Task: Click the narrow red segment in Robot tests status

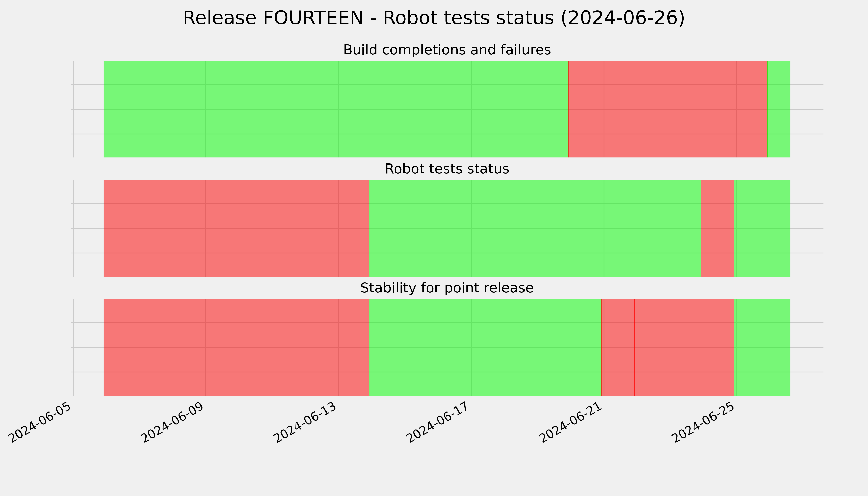Action: point(717,228)
